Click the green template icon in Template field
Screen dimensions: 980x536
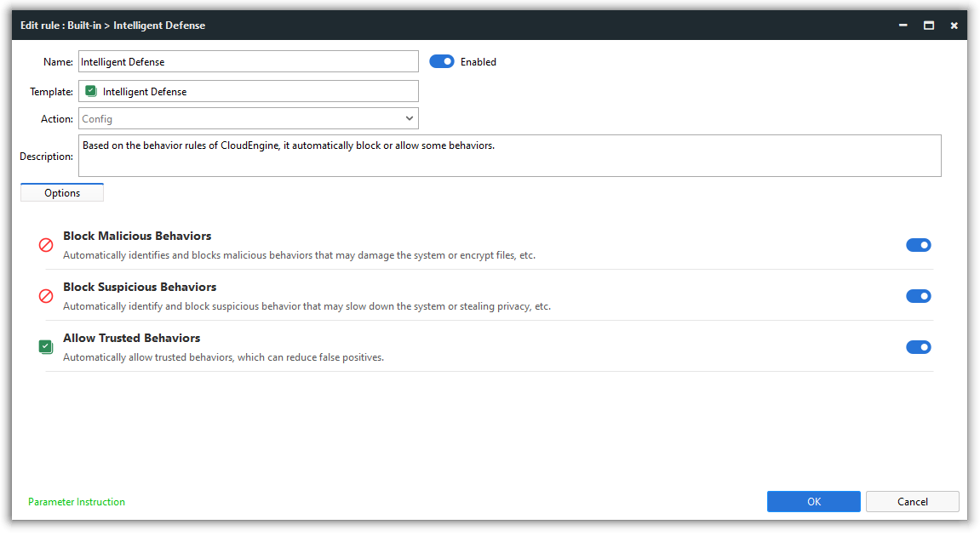click(x=91, y=91)
